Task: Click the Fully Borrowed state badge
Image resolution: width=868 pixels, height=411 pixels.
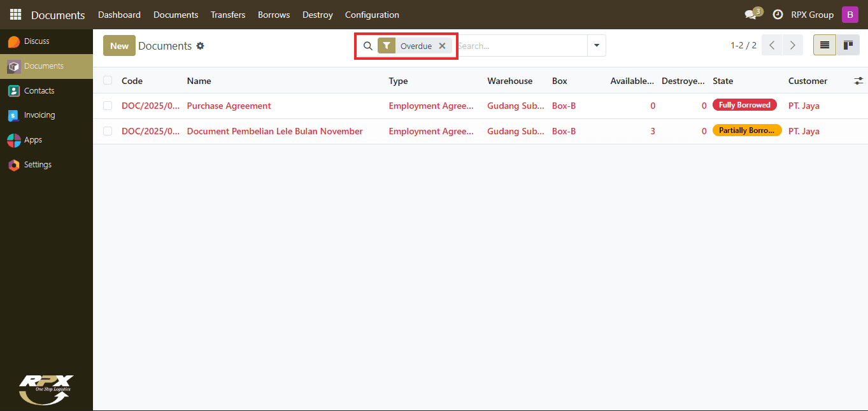Action: point(744,105)
